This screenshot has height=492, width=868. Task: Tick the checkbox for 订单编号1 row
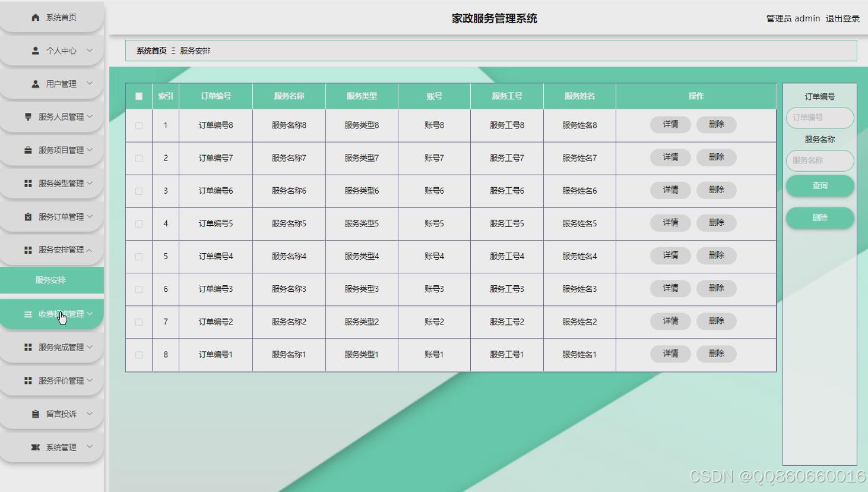pos(138,354)
